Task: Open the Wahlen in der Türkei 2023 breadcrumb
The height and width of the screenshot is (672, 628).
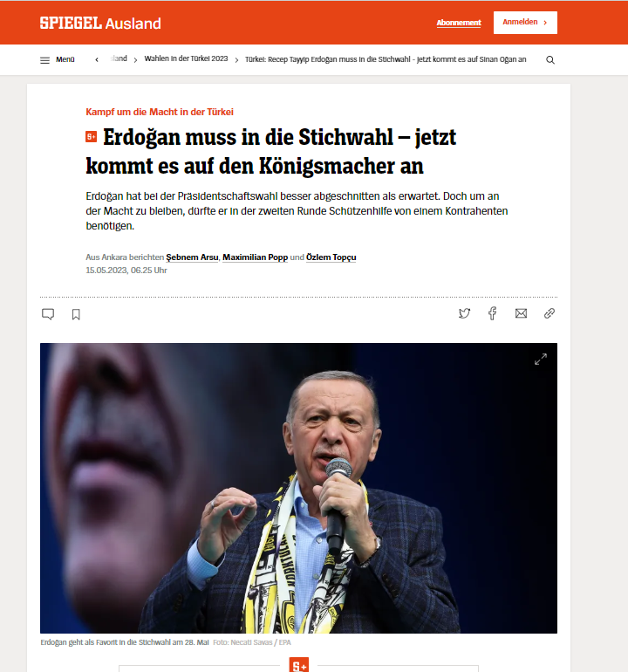Action: pos(186,58)
